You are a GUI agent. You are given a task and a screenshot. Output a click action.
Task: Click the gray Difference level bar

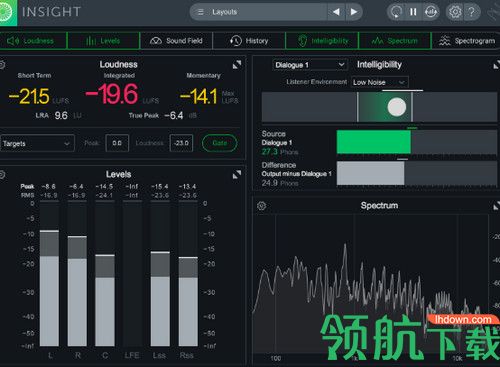point(370,173)
